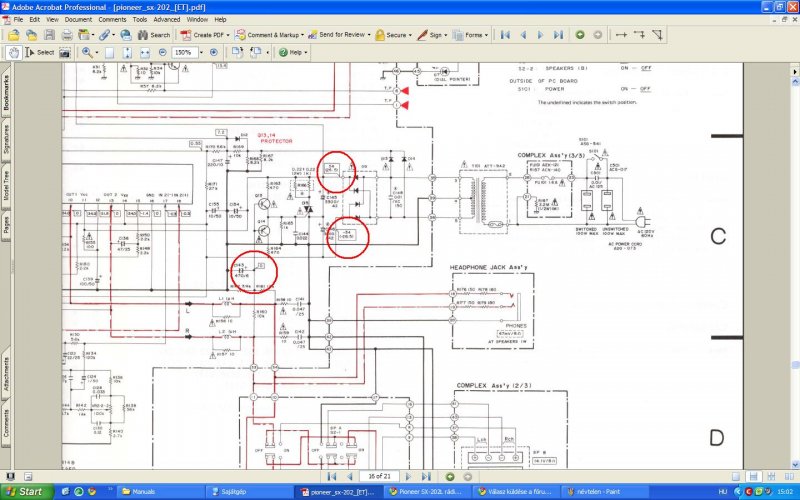800x500 pixels.
Task: Click the Windows Start button
Action: pyautogui.click(x=27, y=492)
